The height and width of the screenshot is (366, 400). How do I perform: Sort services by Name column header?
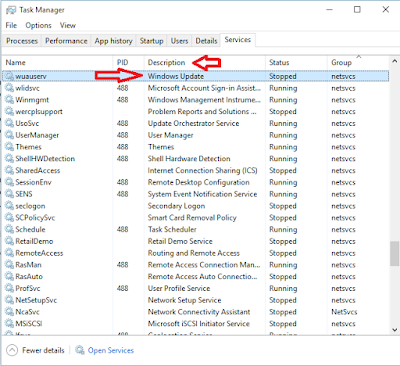[57, 63]
